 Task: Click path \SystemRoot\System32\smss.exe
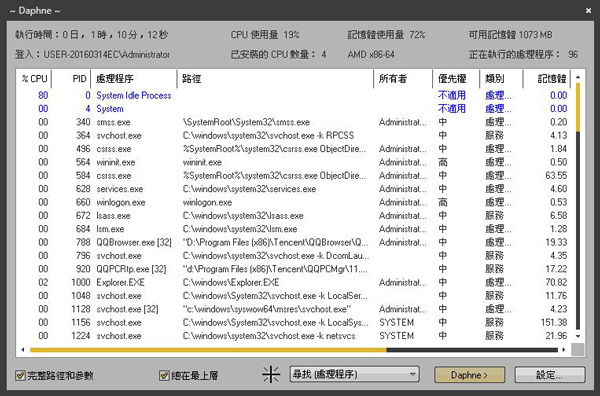coord(246,122)
